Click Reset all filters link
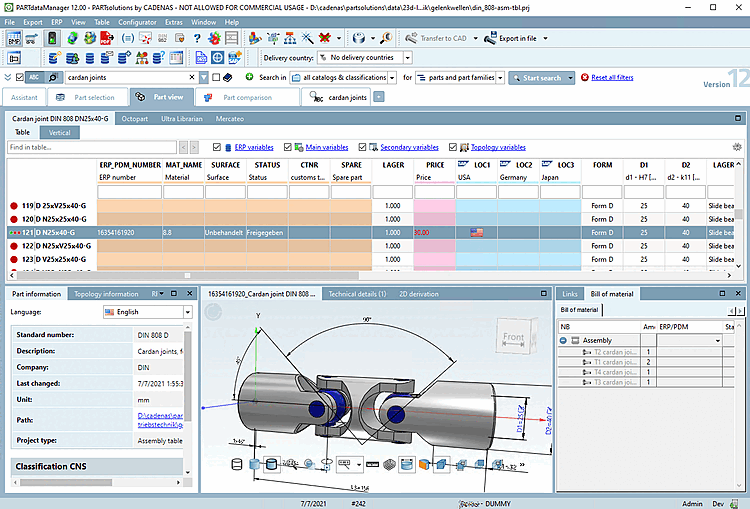 [612, 77]
